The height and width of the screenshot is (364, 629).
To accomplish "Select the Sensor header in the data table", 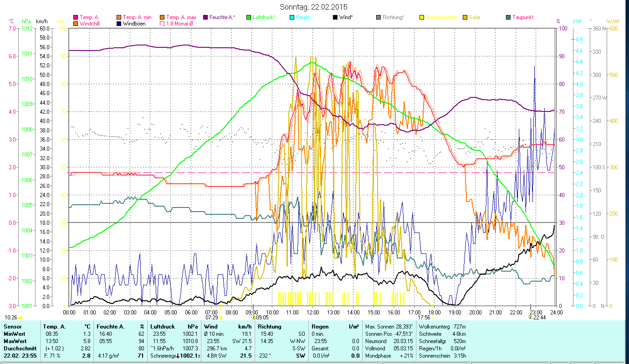I will [12, 327].
